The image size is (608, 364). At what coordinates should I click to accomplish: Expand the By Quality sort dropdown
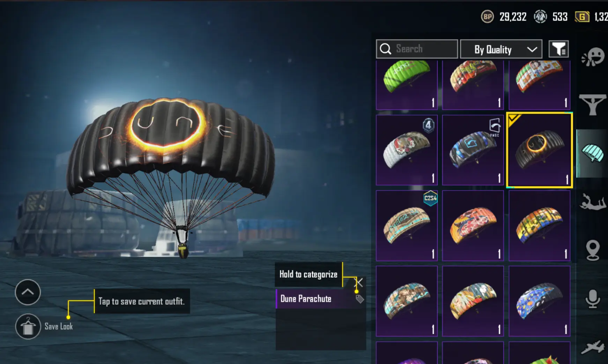501,49
